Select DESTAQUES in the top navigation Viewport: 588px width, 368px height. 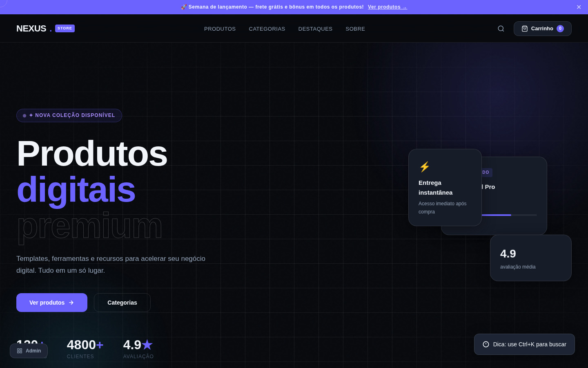tap(315, 29)
